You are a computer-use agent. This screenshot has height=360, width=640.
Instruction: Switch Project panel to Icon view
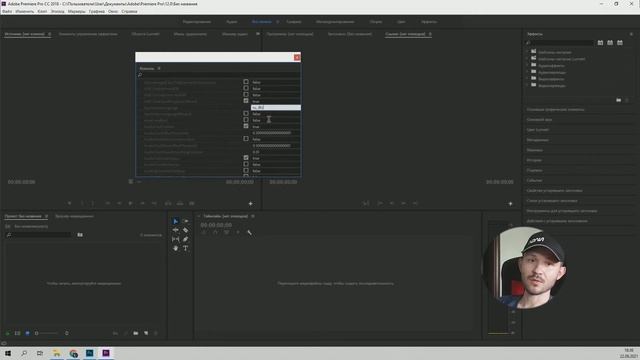click(x=27, y=333)
